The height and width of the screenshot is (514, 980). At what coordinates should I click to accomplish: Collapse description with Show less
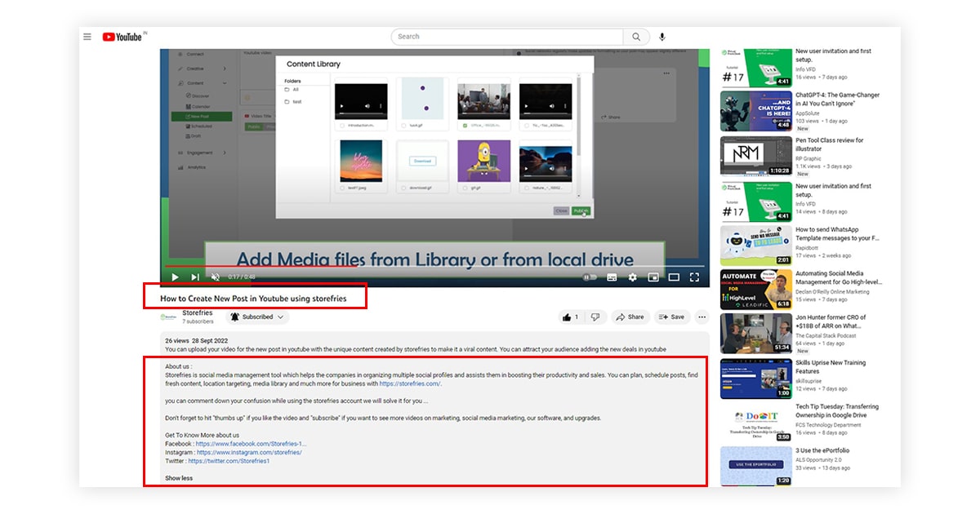tap(179, 478)
